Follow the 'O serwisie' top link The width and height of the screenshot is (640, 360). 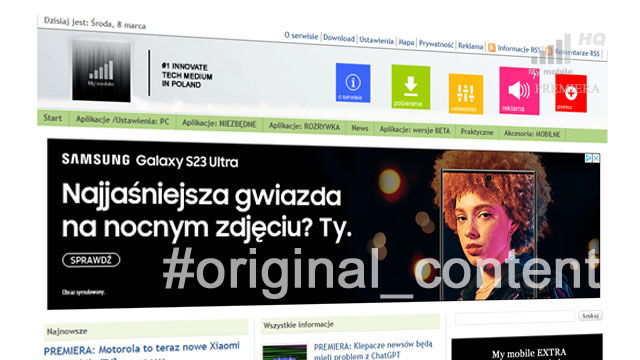(301, 36)
